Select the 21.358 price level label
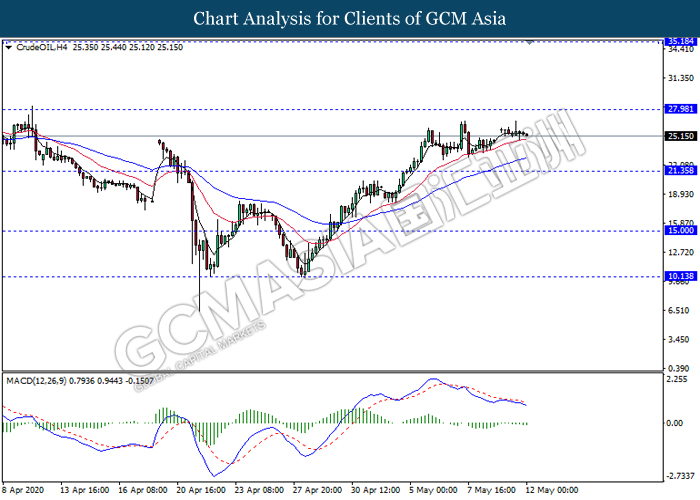The width and height of the screenshot is (700, 500). coord(680,171)
